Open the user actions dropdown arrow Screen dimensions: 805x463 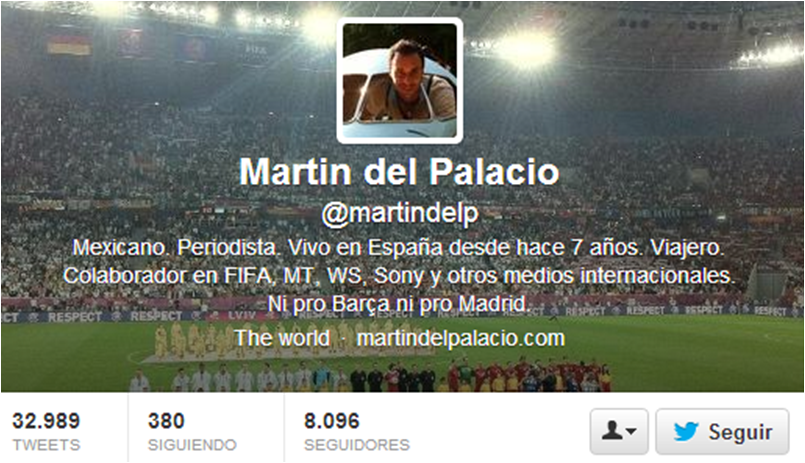coord(631,431)
